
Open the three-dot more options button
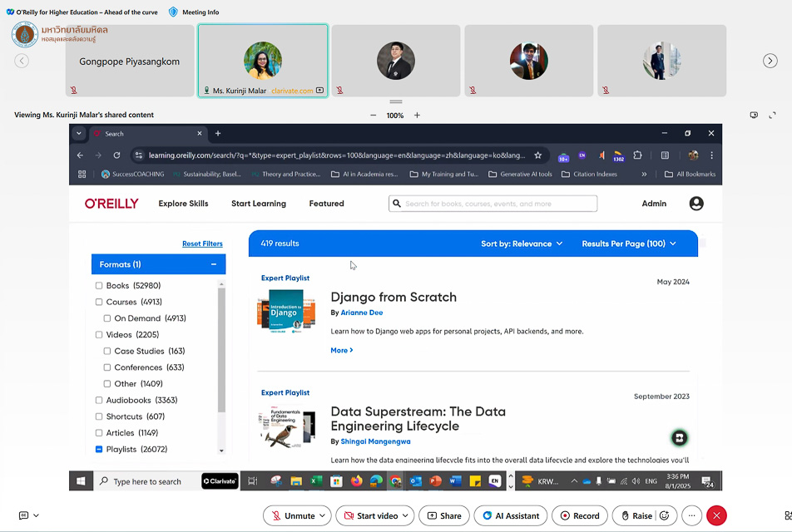pos(691,515)
